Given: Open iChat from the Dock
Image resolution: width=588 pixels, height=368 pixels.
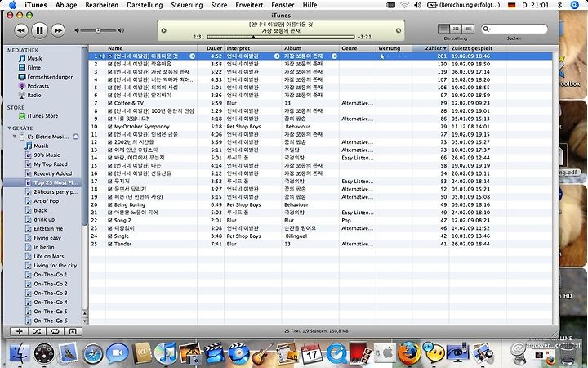Looking at the screenshot, I should (x=117, y=354).
